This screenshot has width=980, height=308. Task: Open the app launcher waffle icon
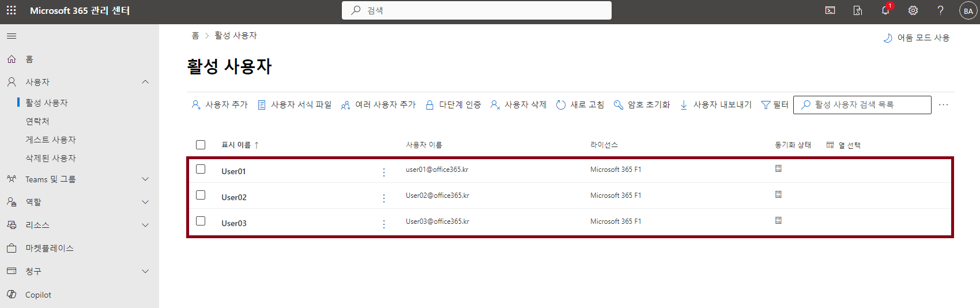coord(11,10)
